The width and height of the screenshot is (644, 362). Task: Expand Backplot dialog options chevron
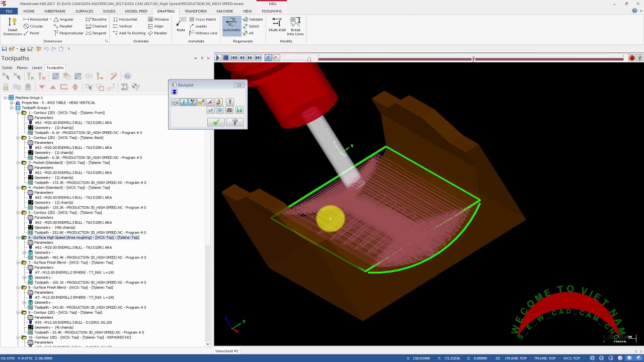point(174,92)
